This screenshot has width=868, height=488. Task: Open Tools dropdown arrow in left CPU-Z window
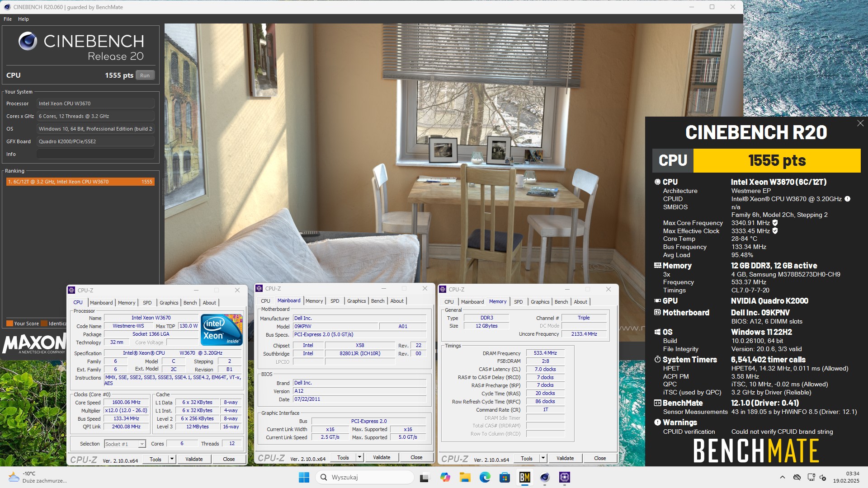pos(172,459)
